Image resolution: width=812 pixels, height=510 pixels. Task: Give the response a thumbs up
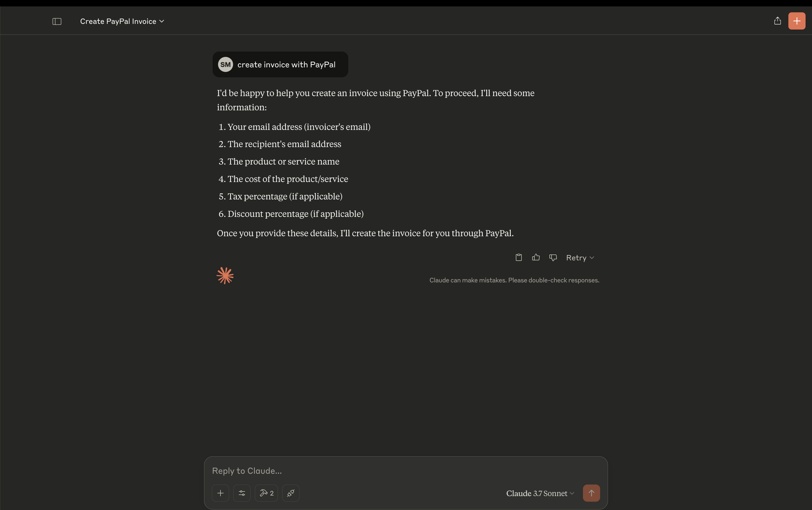click(x=536, y=258)
